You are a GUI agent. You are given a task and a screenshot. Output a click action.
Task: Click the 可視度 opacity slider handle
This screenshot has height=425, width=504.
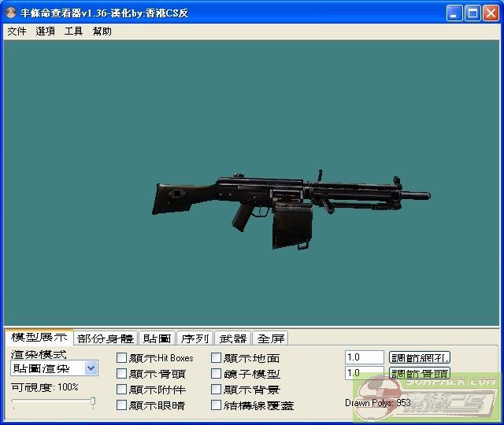[x=93, y=402]
